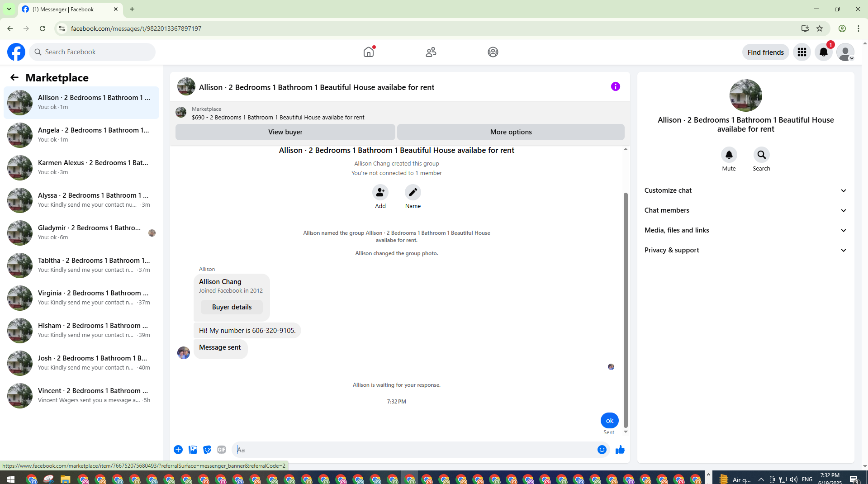Open Facebook home via the logo

(16, 52)
